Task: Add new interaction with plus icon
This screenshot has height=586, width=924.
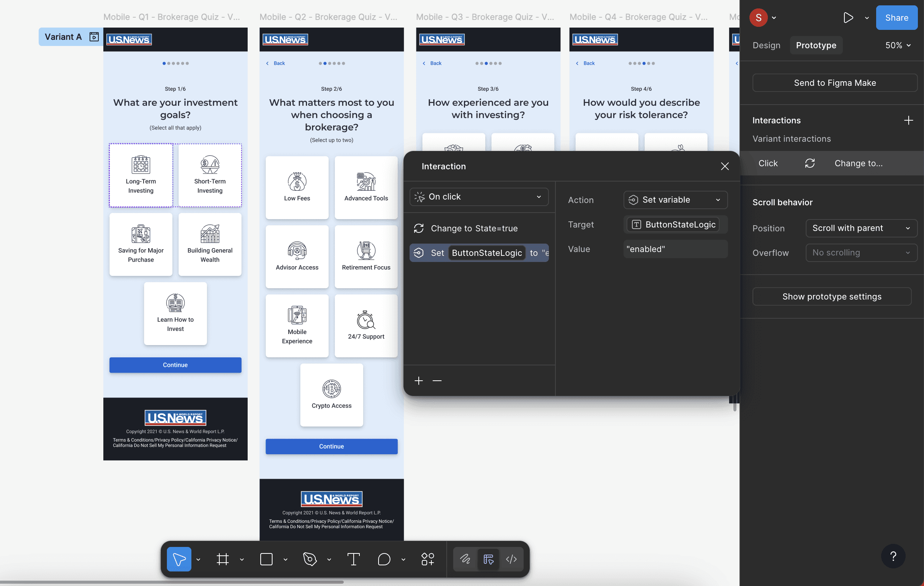Action: point(908,120)
